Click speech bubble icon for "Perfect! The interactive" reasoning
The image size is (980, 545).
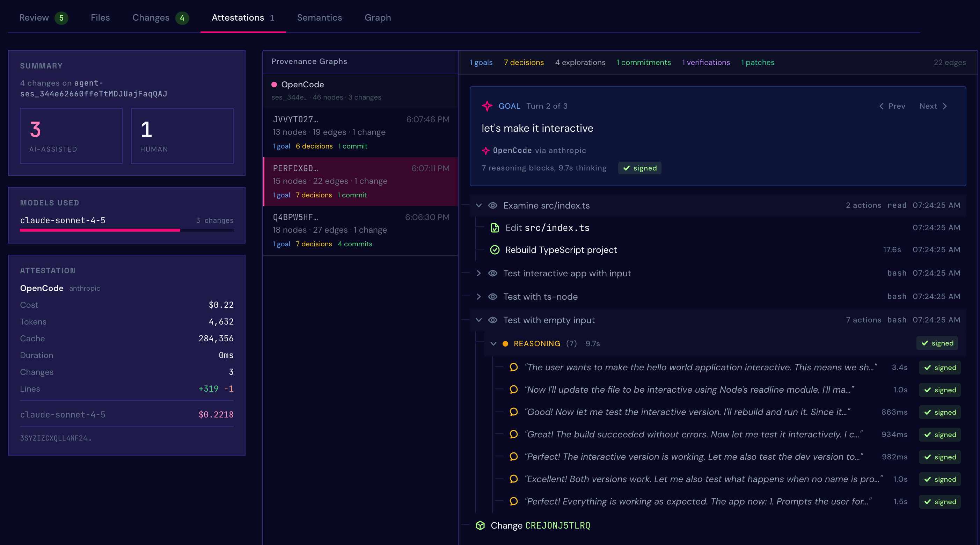[514, 457]
